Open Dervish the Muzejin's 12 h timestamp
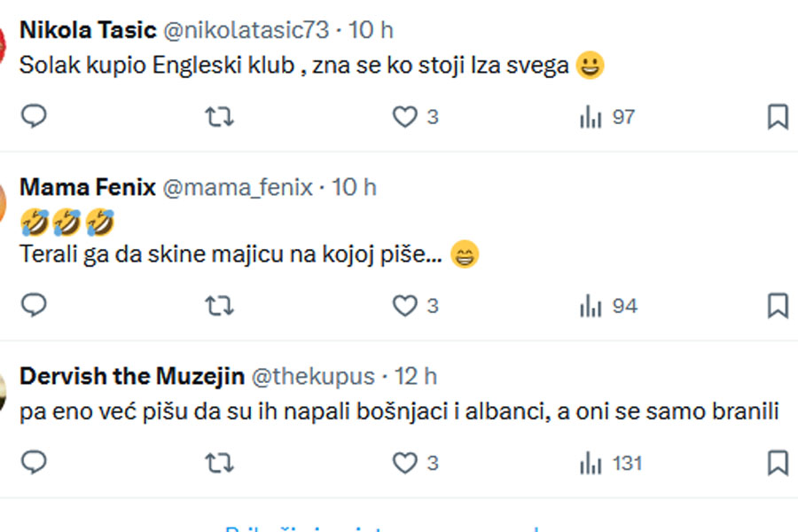Viewport: 798px width, 532px height. tap(416, 376)
